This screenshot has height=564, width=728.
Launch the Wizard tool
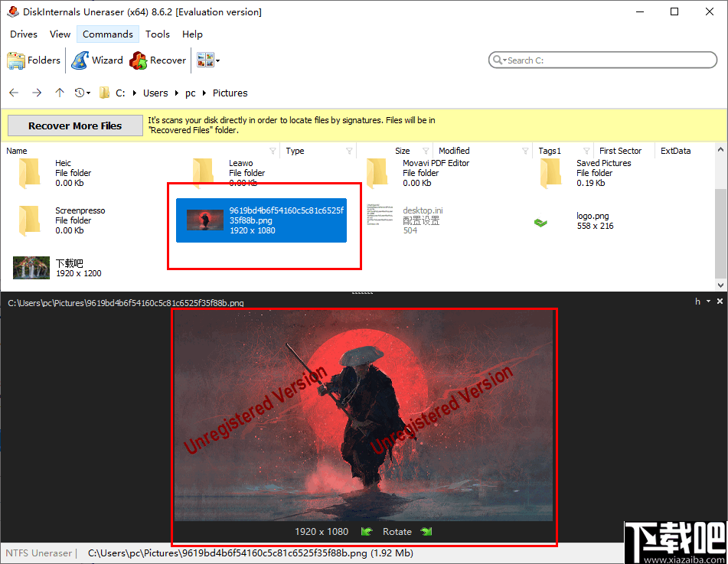point(97,60)
